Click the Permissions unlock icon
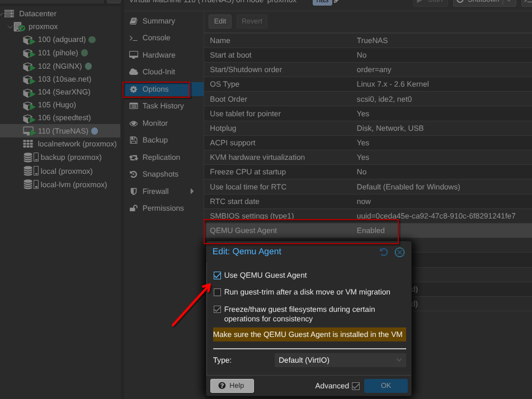This screenshot has width=532, height=399. [x=134, y=208]
